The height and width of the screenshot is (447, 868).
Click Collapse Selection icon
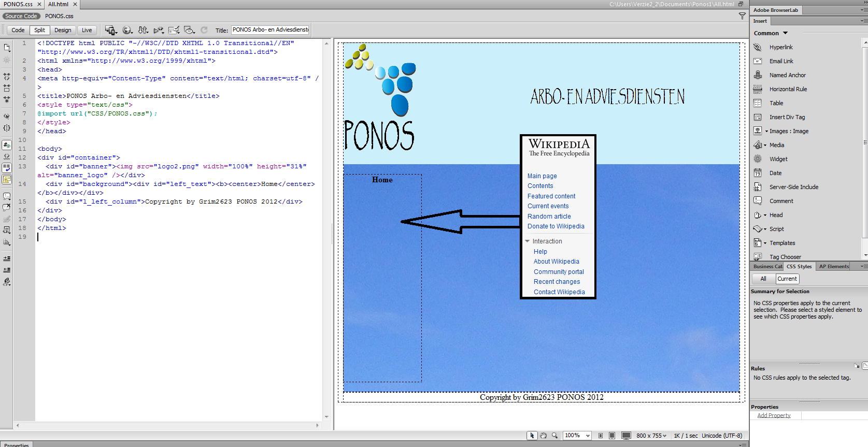tap(7, 88)
